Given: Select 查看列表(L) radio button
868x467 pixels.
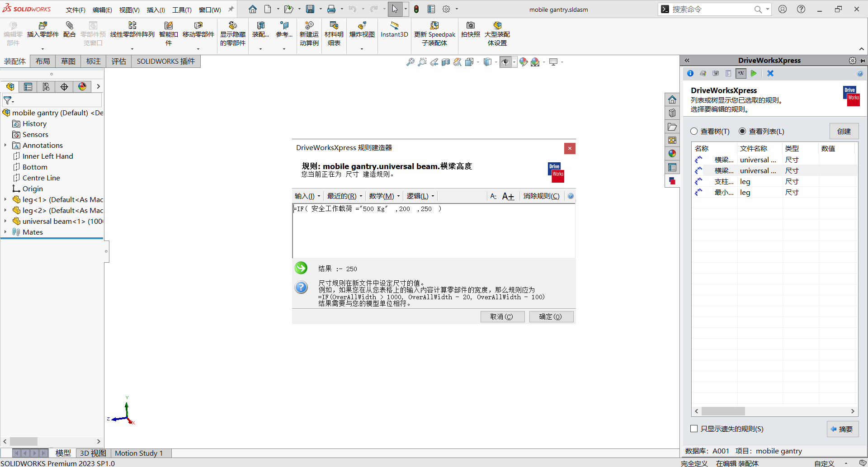Looking at the screenshot, I should [x=742, y=131].
